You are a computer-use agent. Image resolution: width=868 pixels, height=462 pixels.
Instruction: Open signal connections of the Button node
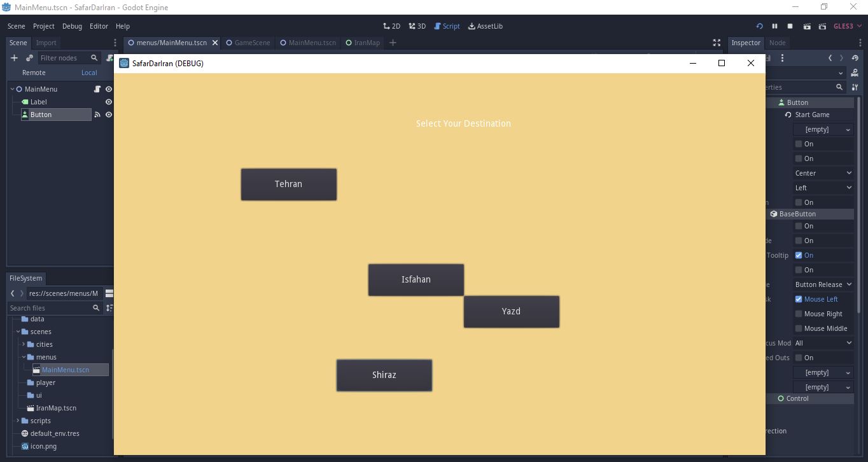pos(97,115)
